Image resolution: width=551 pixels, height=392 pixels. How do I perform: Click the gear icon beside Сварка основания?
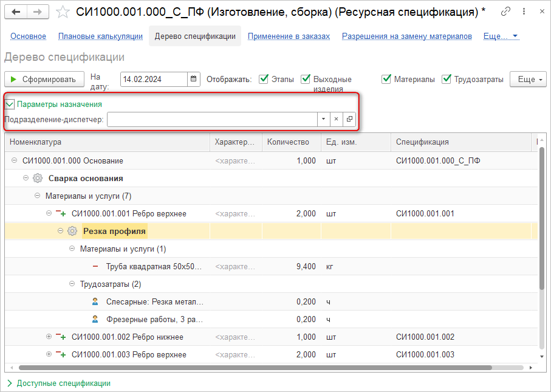38,178
